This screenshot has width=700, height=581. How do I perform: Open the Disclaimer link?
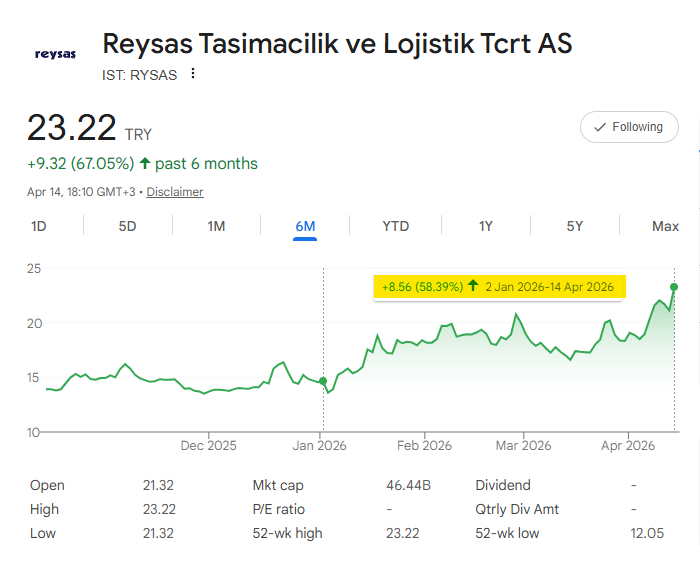175,192
